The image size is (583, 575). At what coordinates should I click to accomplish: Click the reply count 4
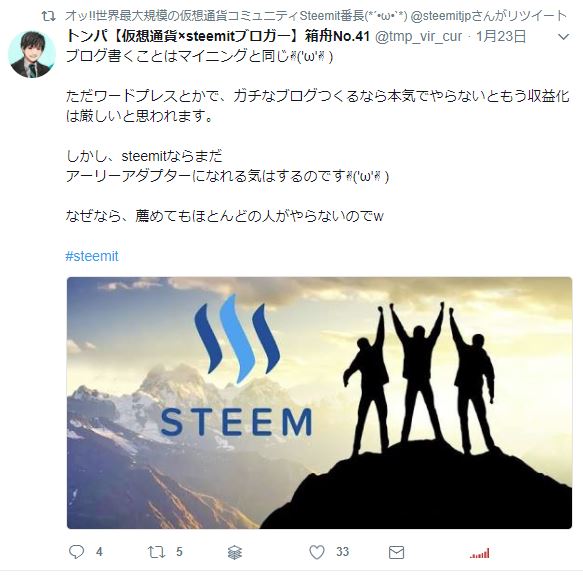(99, 552)
